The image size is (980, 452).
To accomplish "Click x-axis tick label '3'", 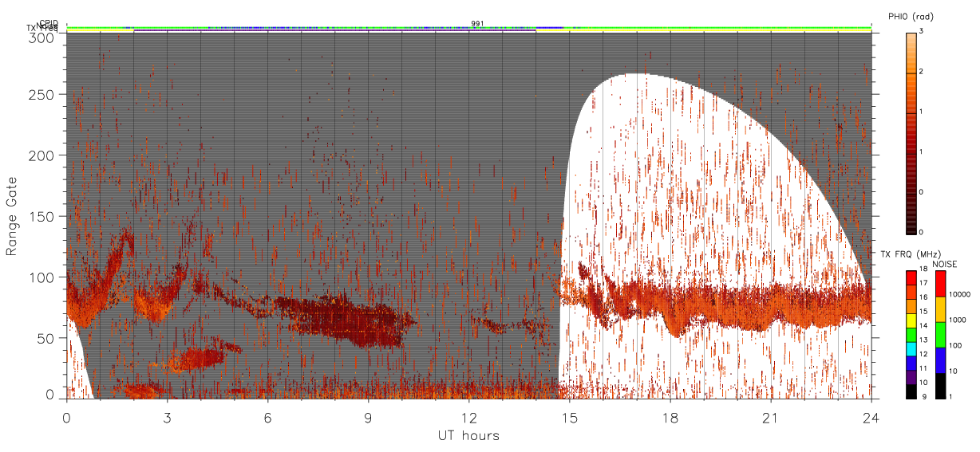I will click(x=167, y=417).
